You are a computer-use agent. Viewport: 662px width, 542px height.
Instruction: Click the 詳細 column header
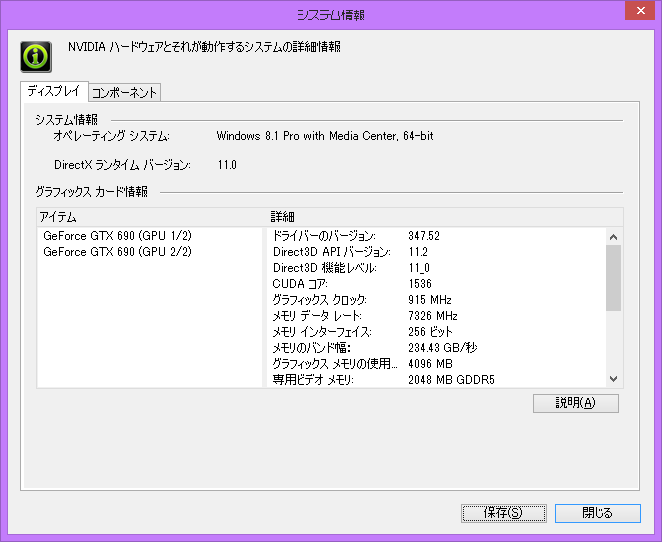tap(445, 217)
